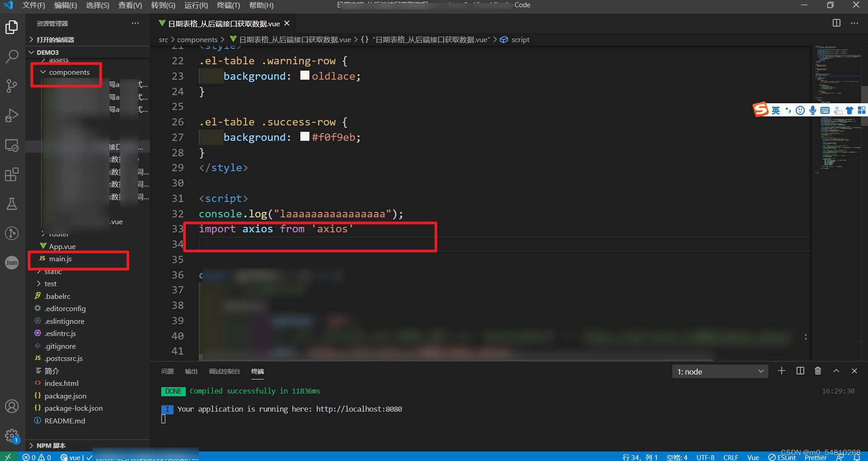Open the Json extension icon in activity bar
868x461 pixels.
coord(12,263)
